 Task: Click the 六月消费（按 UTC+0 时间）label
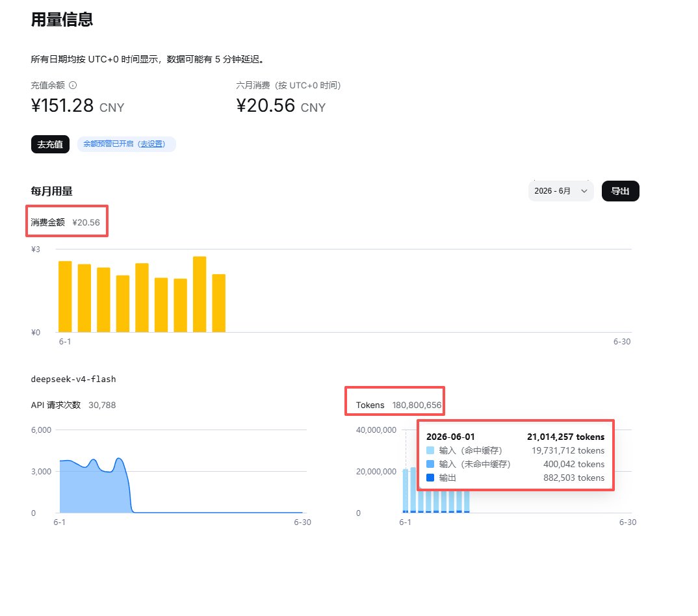(x=289, y=85)
